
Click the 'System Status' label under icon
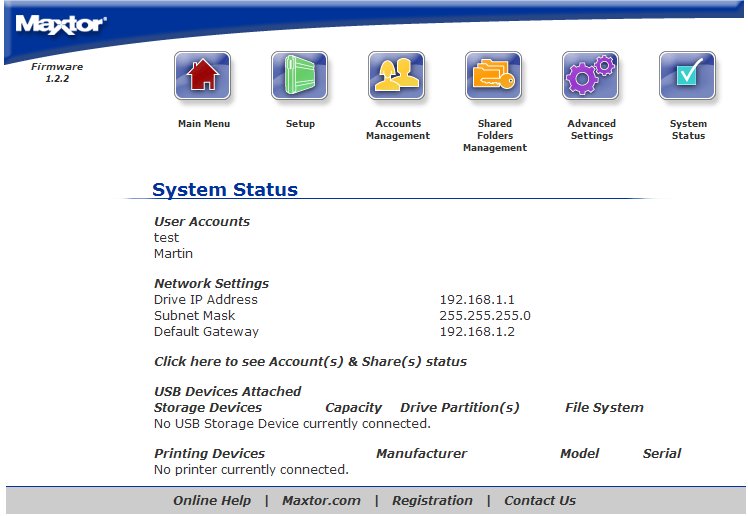click(688, 130)
